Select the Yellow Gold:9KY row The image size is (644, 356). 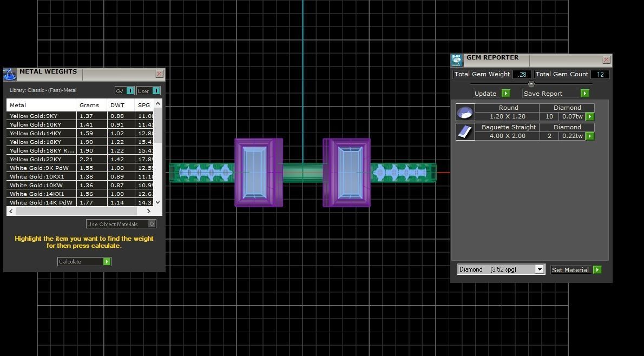click(80, 116)
